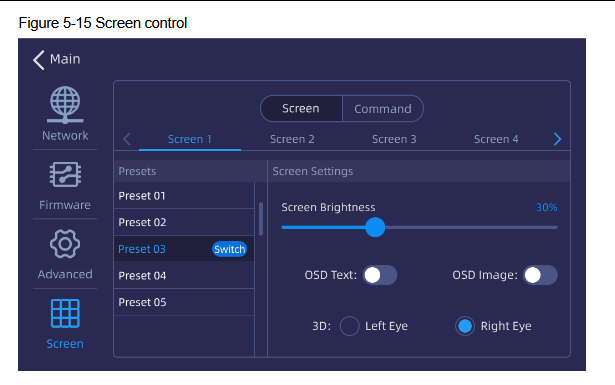Select the Screen 1 tab
Image resolution: width=615 pixels, height=385 pixels.
click(190, 139)
